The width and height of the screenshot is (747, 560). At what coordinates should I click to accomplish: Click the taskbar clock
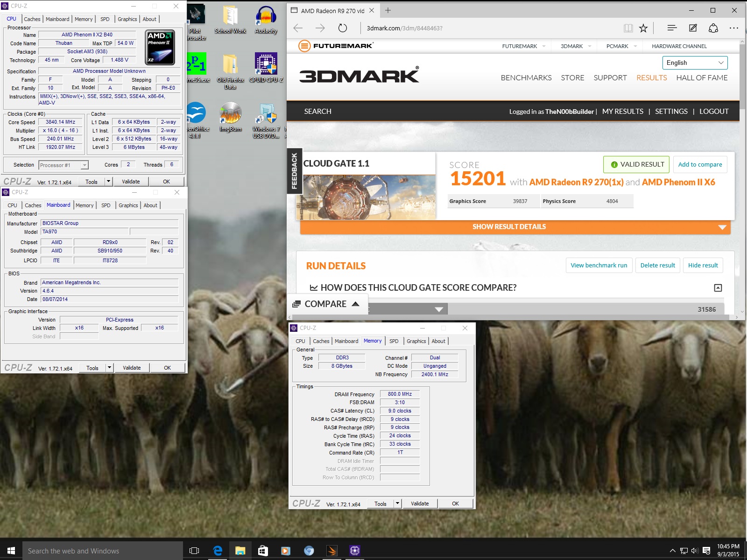[x=728, y=551]
